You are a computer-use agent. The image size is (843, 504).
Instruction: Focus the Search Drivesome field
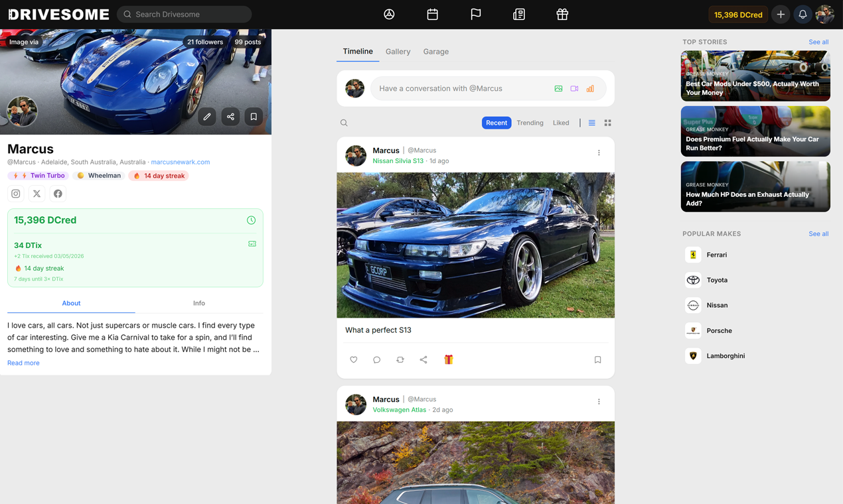[185, 14]
